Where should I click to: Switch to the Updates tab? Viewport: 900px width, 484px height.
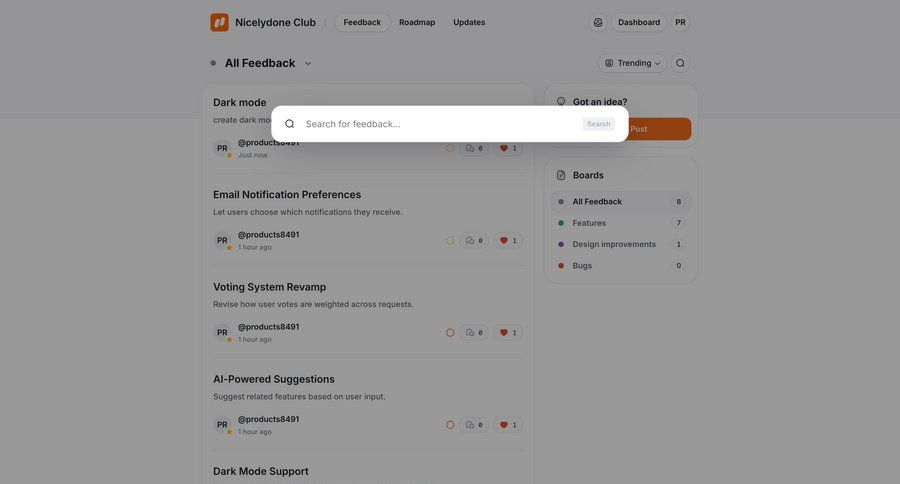point(469,22)
